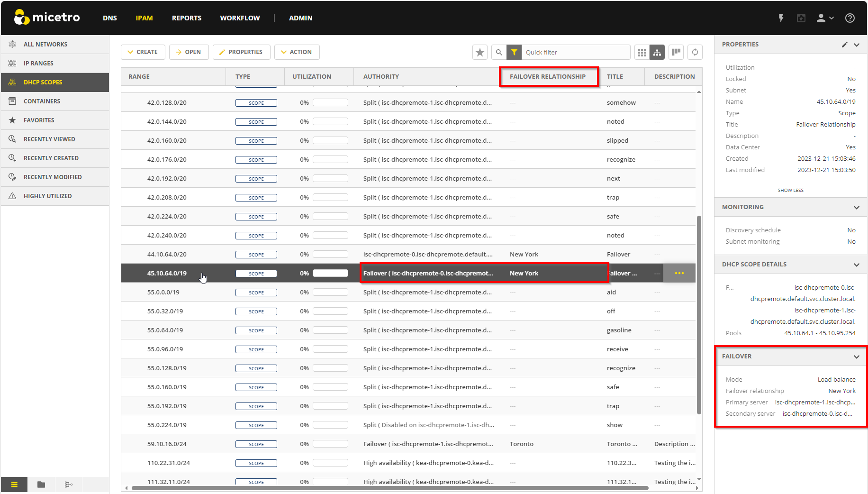Click the Show Less link
This screenshot has width=868, height=494.
[790, 190]
